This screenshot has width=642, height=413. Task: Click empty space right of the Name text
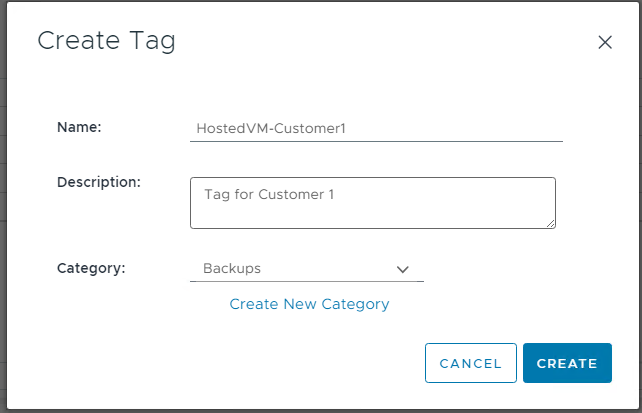460,128
